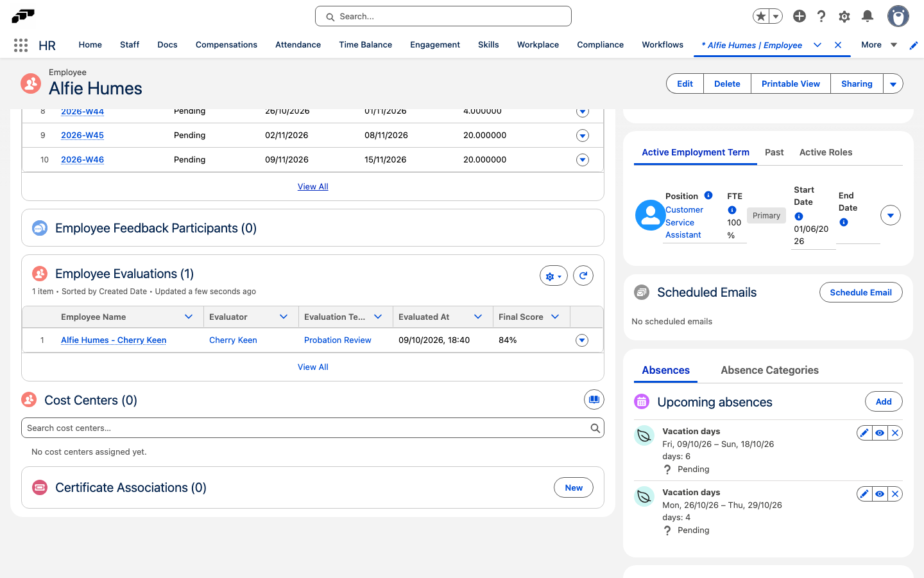Click the favorites star icon

[x=761, y=16]
